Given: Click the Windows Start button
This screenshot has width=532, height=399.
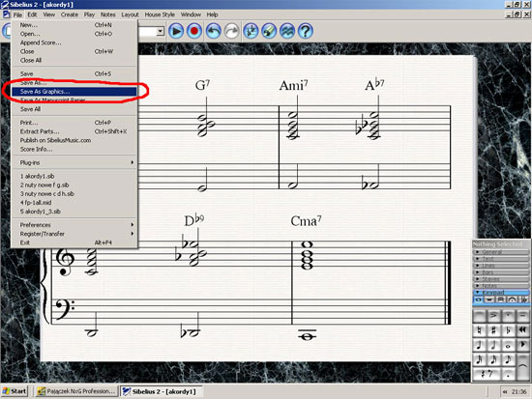Looking at the screenshot, I should 14,391.
